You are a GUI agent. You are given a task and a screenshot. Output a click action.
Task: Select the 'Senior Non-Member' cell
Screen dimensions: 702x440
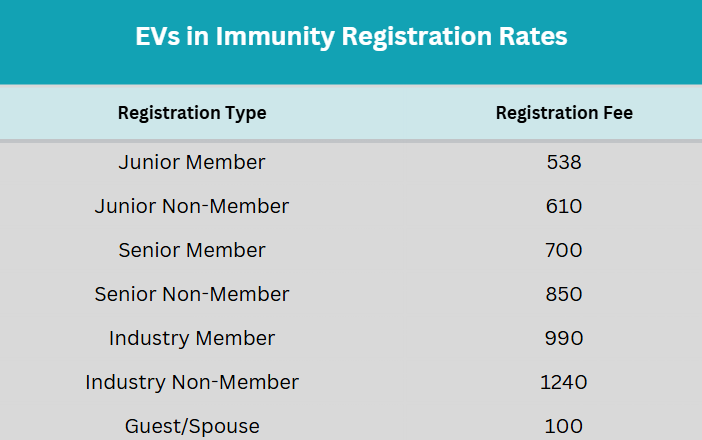pyautogui.click(x=192, y=294)
